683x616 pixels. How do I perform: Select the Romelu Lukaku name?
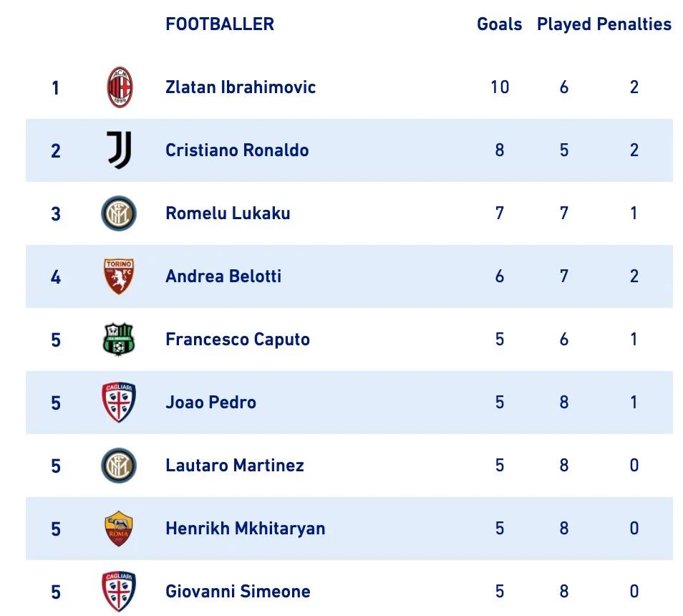click(228, 213)
